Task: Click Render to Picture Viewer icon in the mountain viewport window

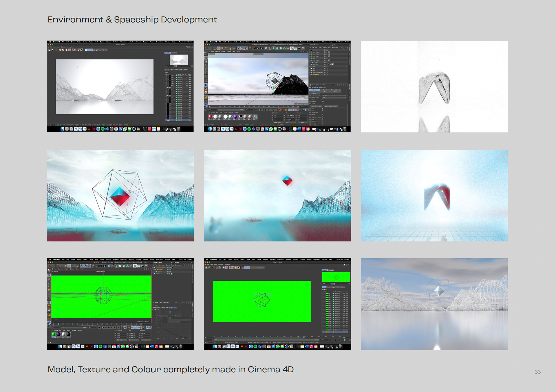Action: pyautogui.click(x=258, y=48)
